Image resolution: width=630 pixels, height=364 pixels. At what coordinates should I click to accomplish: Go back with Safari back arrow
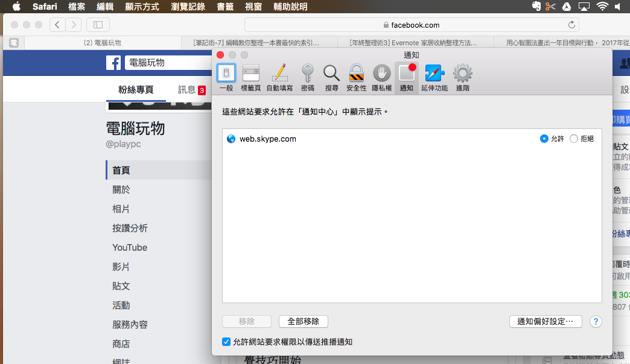(x=57, y=25)
